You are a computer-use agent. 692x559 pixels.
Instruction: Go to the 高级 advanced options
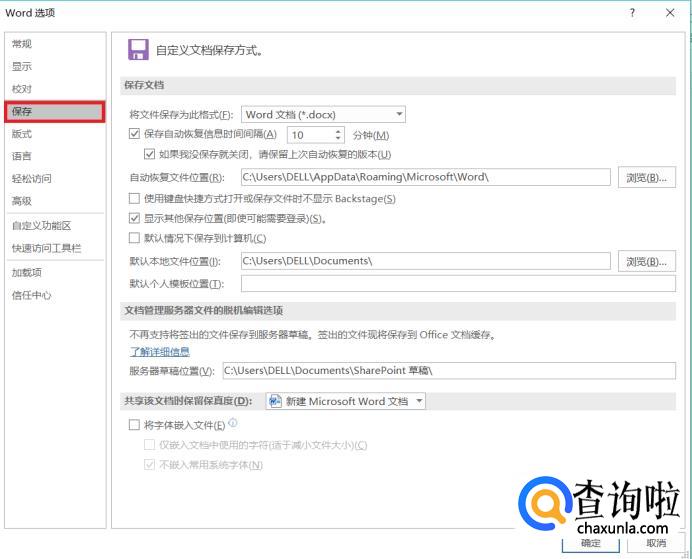click(x=22, y=201)
